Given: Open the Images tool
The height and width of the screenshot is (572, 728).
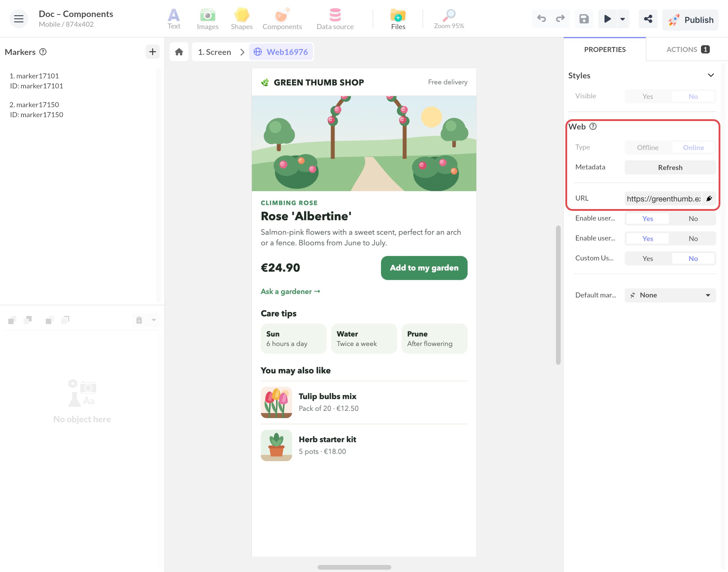Looking at the screenshot, I should tap(208, 19).
